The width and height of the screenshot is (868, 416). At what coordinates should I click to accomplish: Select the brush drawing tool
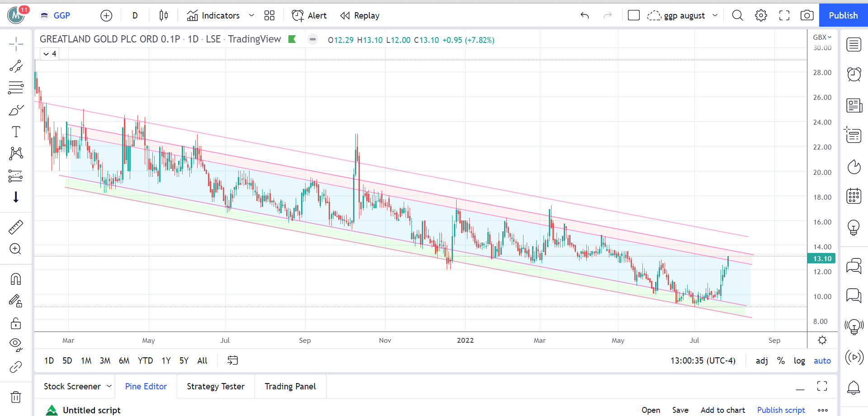(16, 110)
